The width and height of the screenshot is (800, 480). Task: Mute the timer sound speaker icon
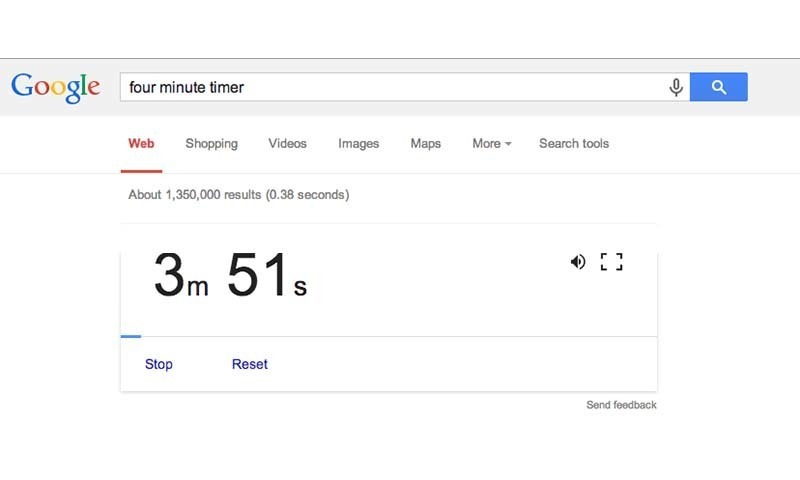(578, 262)
